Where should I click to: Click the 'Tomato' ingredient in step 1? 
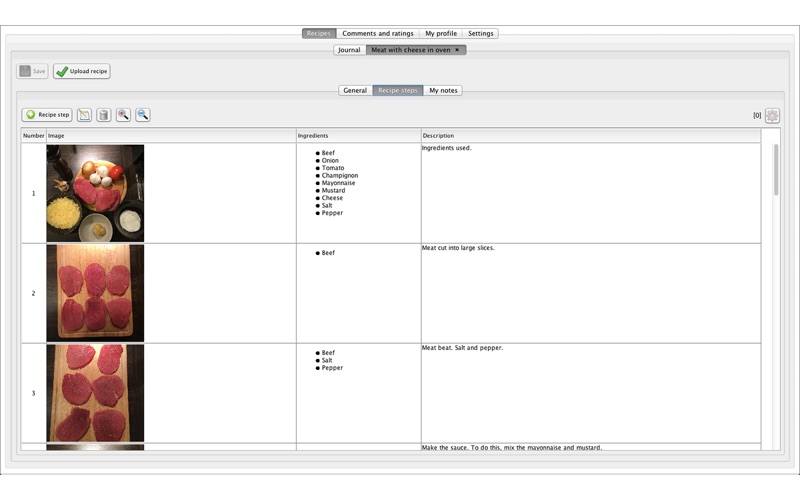click(333, 168)
